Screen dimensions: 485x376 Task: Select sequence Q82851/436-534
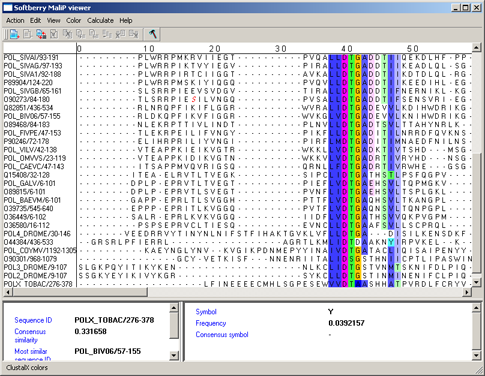(28, 108)
